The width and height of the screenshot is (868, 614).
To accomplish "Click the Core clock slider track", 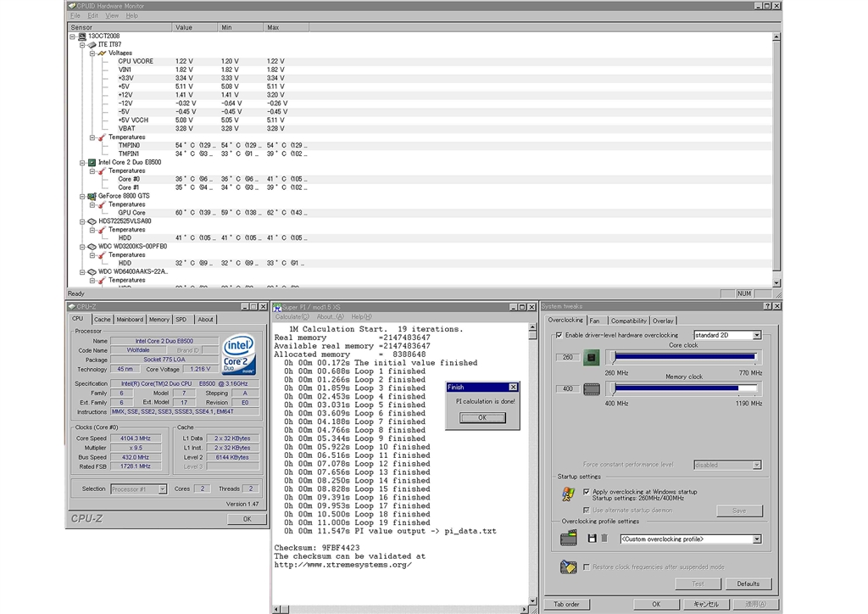I will pos(684,357).
